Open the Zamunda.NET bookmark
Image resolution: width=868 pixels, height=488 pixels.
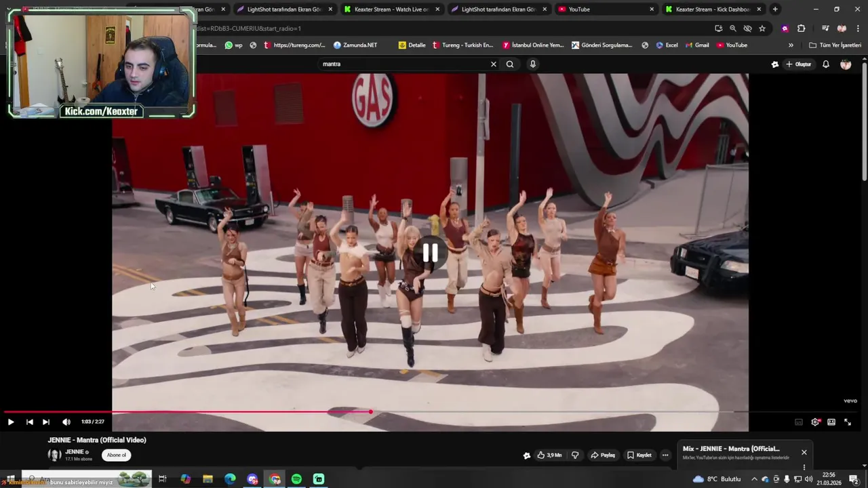pos(355,45)
